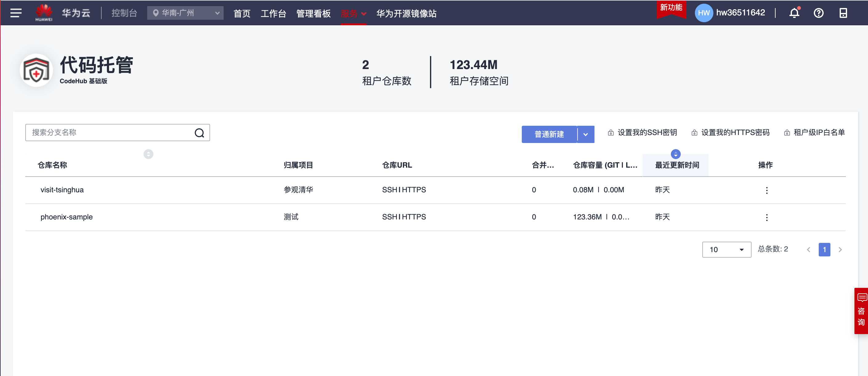Open the page size dropdown showing 10
Viewport: 868px width, 376px height.
point(727,250)
